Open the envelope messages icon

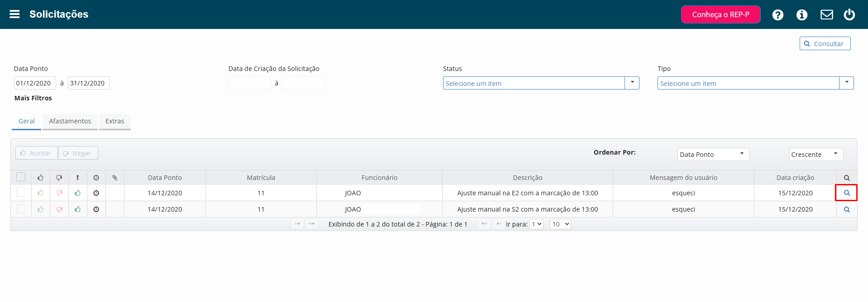point(826,15)
